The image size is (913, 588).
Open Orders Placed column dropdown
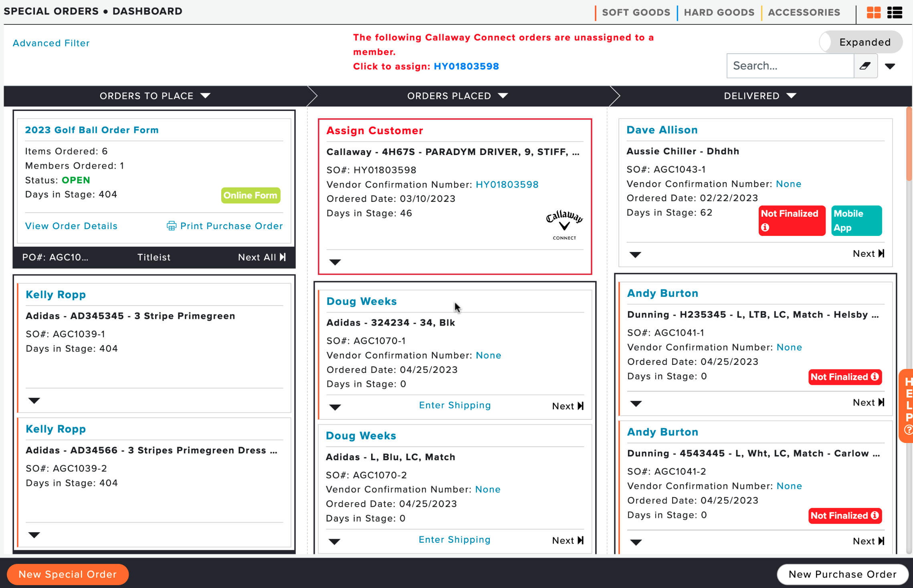pos(503,96)
